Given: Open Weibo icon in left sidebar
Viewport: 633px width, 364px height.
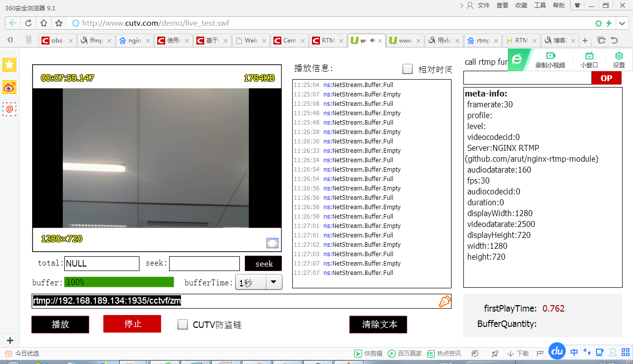Looking at the screenshot, I should point(9,88).
